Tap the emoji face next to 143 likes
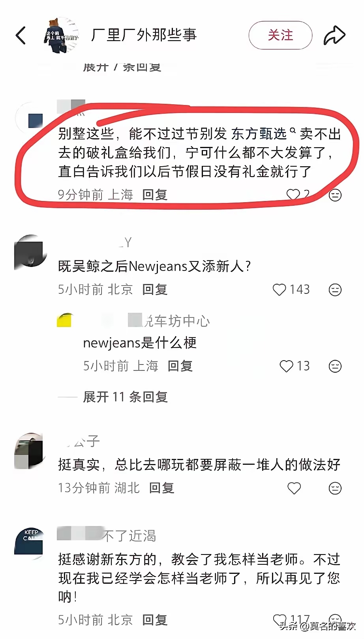 point(335,290)
